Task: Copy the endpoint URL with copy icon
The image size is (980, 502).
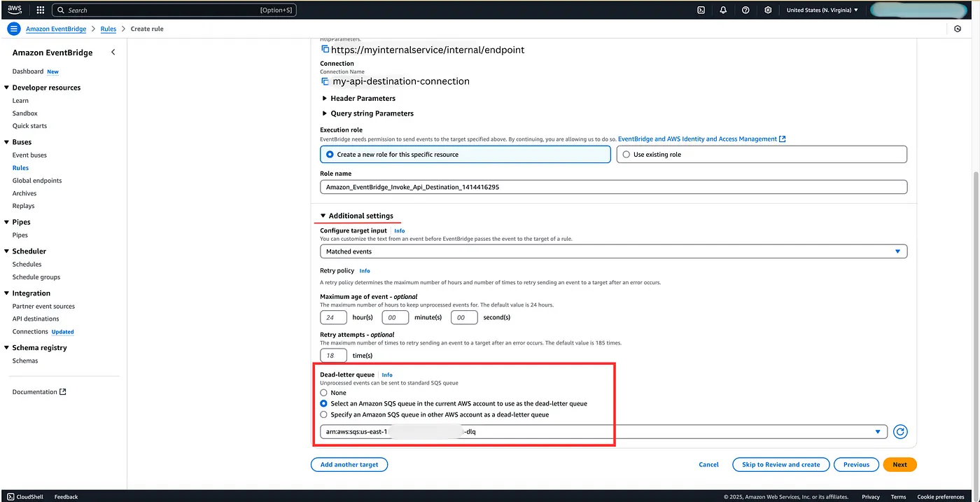Action: pos(325,50)
